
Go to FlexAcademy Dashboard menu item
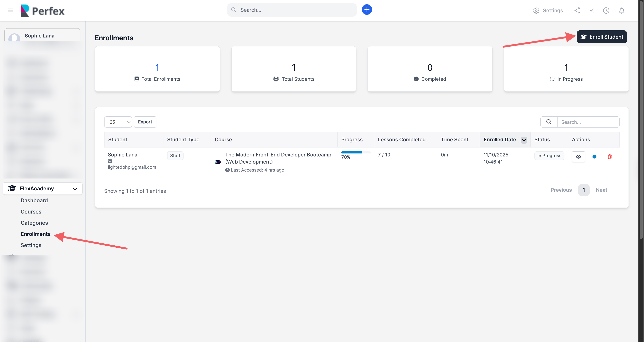point(34,200)
